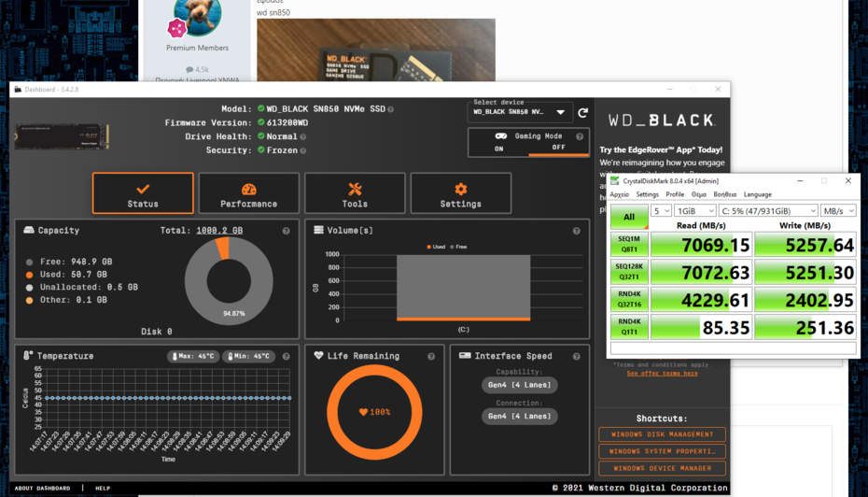Viewport: 868px width, 497px height.
Task: Click the capacity donut chart
Action: [229, 281]
